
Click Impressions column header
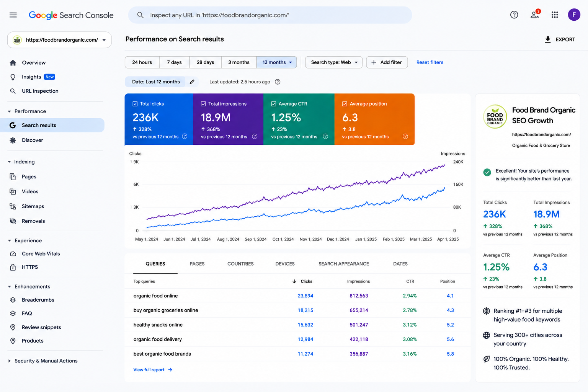coord(358,281)
